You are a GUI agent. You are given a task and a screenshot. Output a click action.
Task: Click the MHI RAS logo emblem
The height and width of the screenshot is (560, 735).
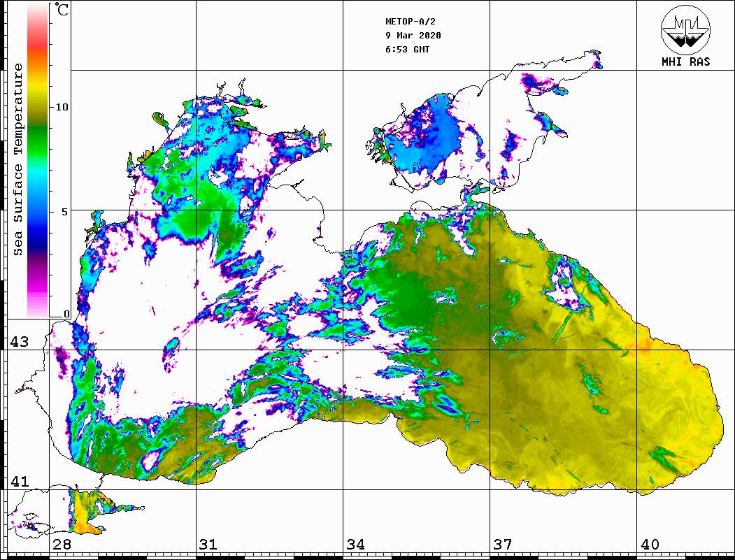tap(685, 29)
